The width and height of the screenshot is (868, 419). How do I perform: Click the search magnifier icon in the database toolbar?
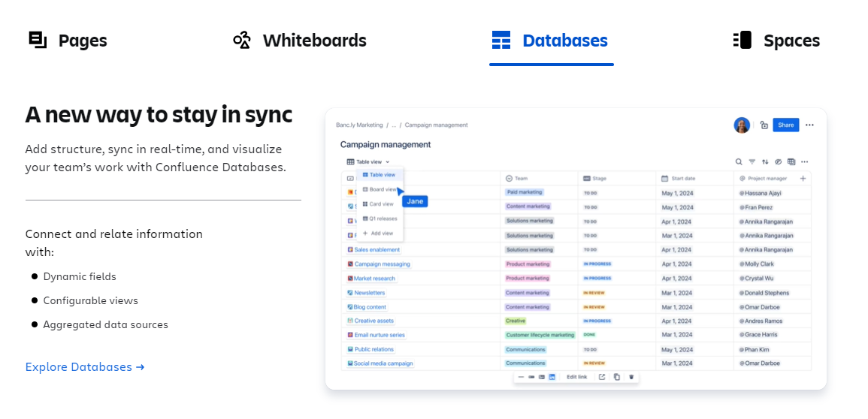click(x=739, y=162)
